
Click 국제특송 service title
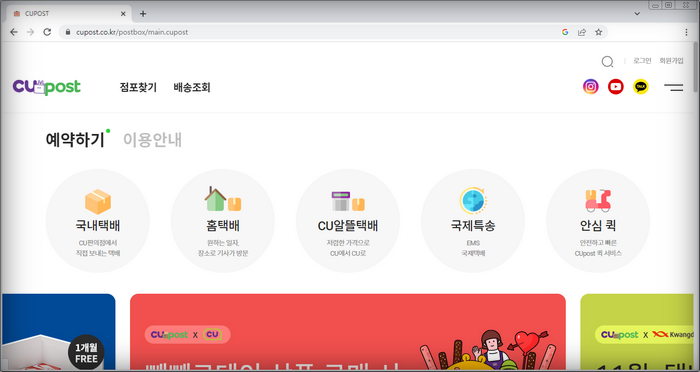pyautogui.click(x=473, y=226)
